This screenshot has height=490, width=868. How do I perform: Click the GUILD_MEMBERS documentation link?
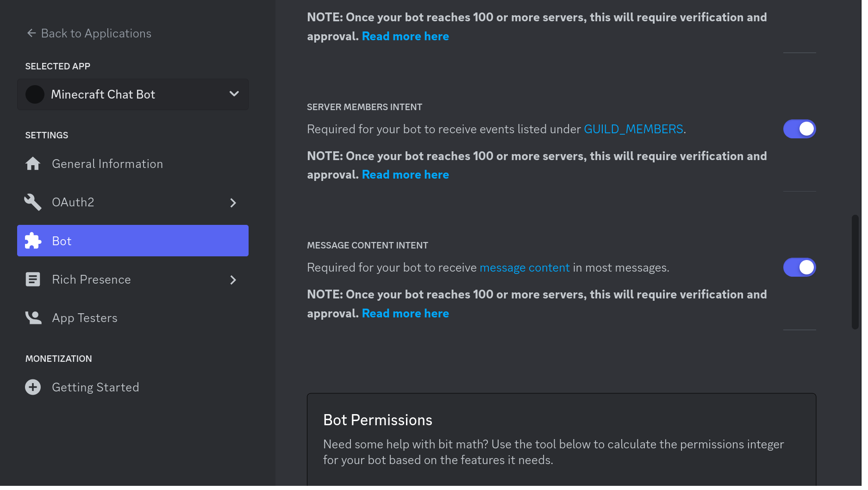(x=633, y=129)
